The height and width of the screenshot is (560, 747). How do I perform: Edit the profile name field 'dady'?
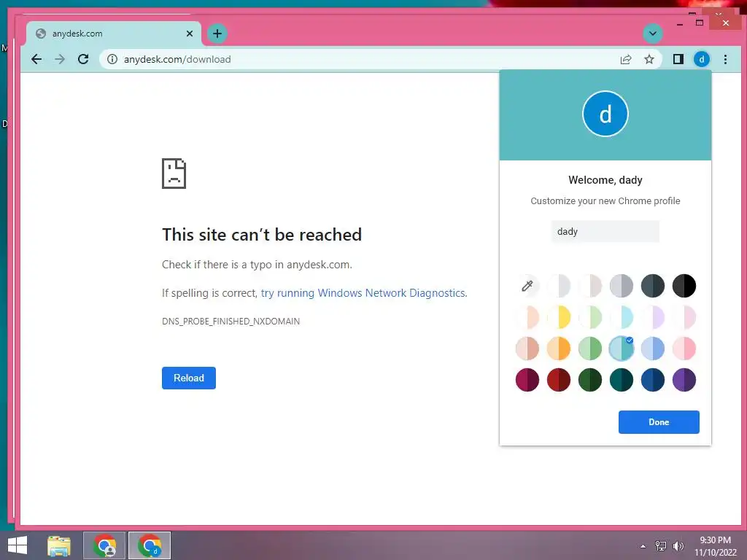point(605,231)
